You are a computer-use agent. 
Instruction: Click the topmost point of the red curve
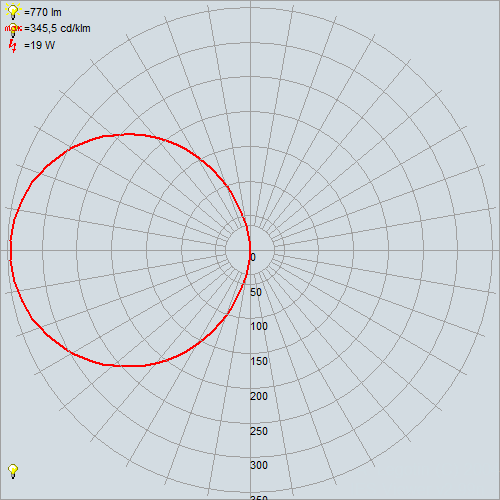[128, 134]
